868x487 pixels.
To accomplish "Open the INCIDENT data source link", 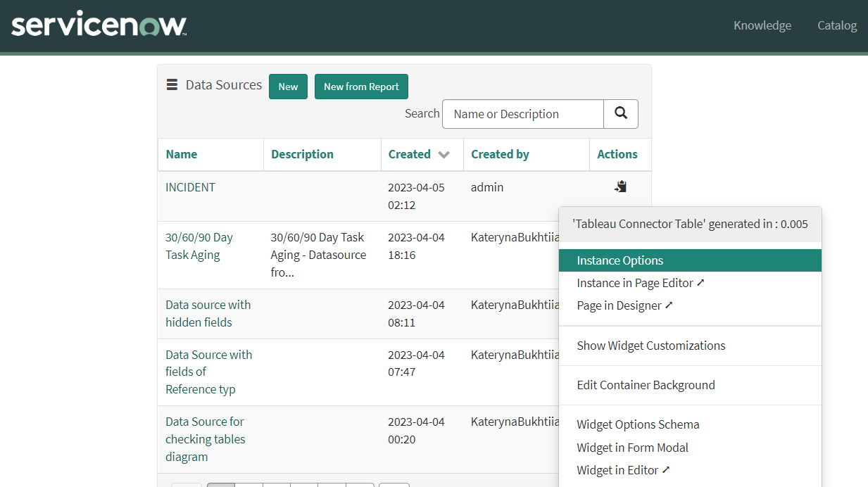I will (190, 187).
